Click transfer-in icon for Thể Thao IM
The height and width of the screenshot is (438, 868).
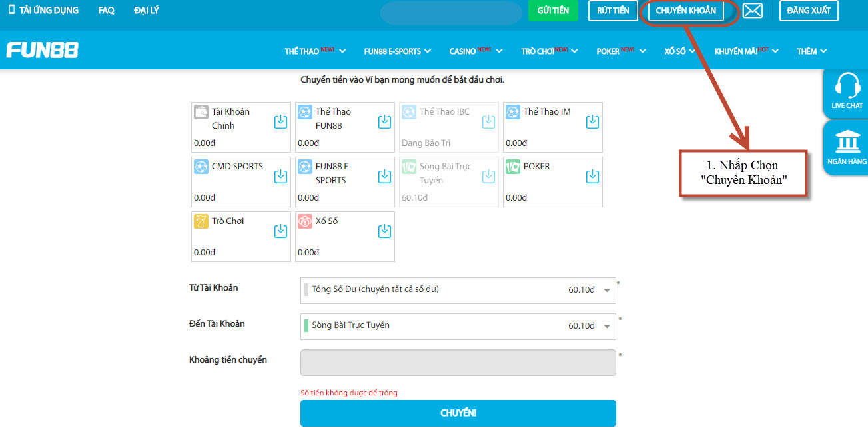[x=593, y=121]
